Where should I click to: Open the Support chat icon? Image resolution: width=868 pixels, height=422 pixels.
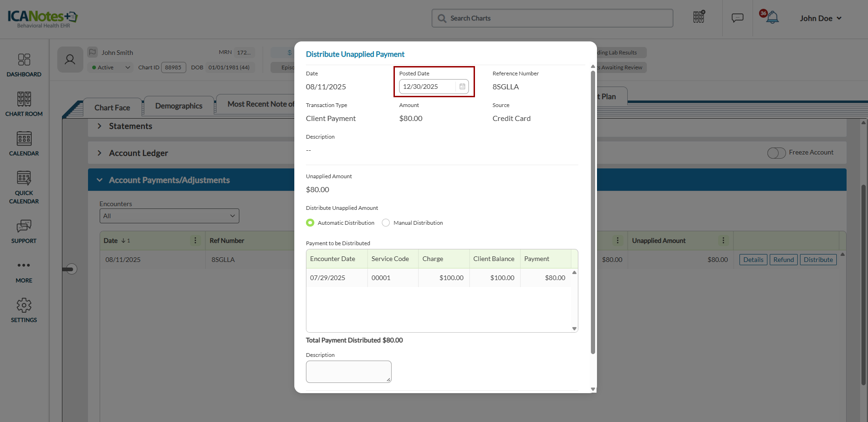click(x=24, y=231)
